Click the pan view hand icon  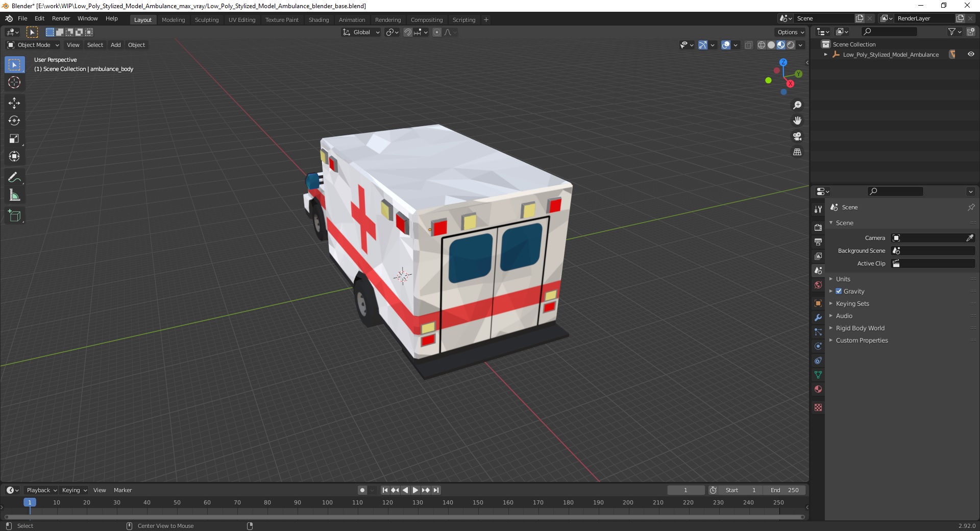pyautogui.click(x=797, y=121)
